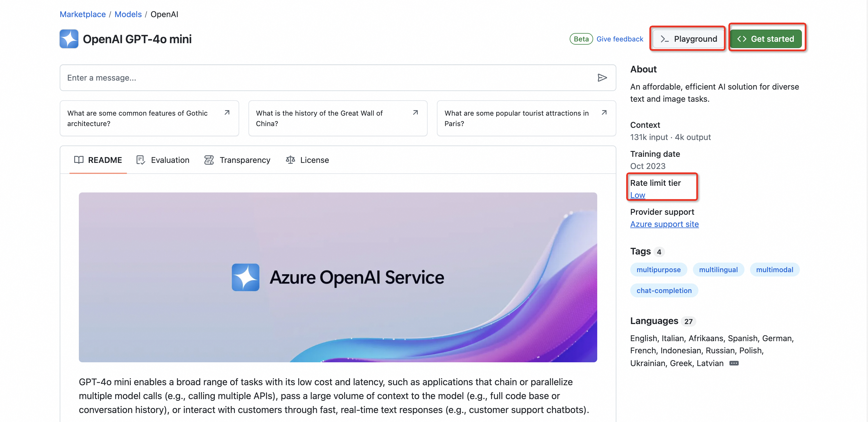Click the green Get started button

click(x=766, y=39)
